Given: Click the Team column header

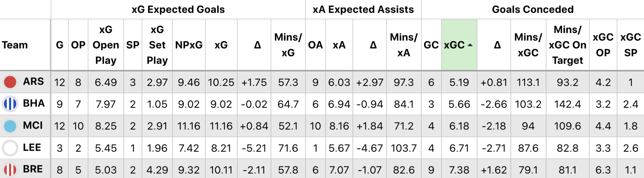Looking at the screenshot, I should click(15, 45).
